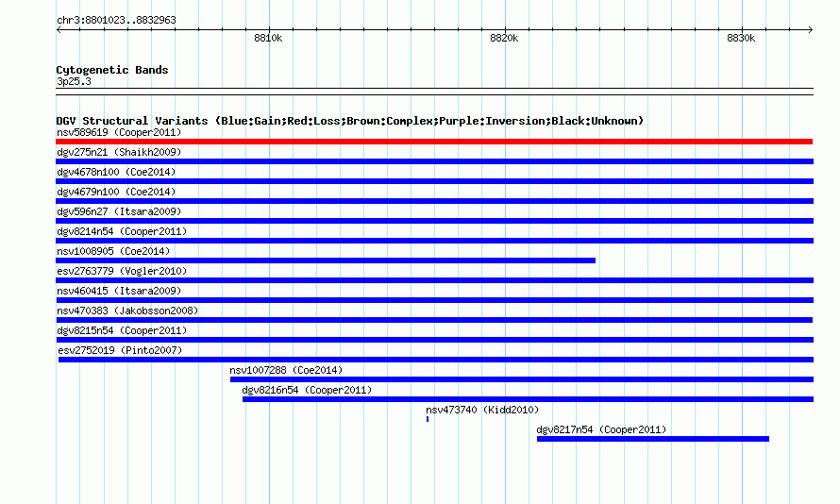Click the blue nsv470383 gain bar

[434, 320]
